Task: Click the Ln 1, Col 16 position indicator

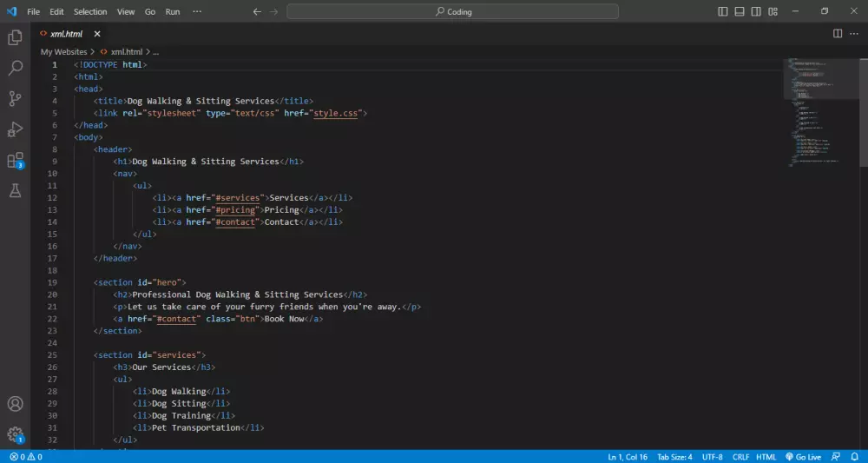Action: point(627,456)
